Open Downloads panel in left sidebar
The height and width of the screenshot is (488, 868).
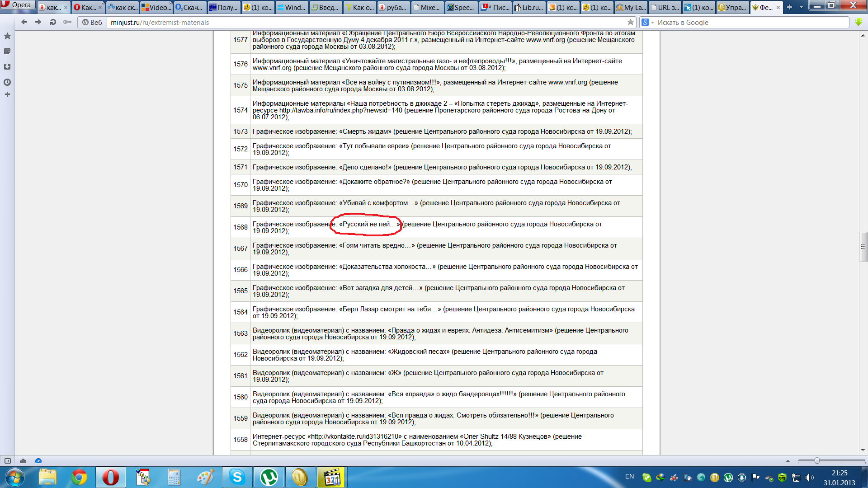click(x=7, y=67)
